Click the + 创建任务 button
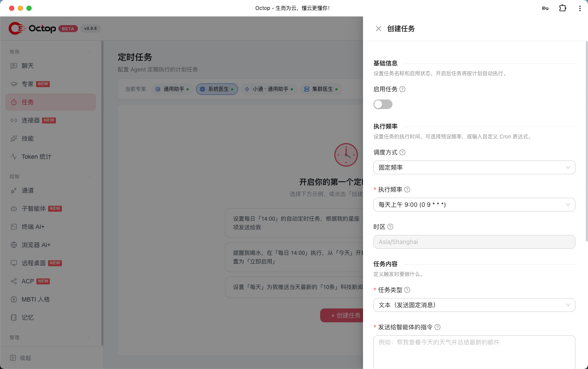This screenshot has width=588, height=369. coord(342,315)
